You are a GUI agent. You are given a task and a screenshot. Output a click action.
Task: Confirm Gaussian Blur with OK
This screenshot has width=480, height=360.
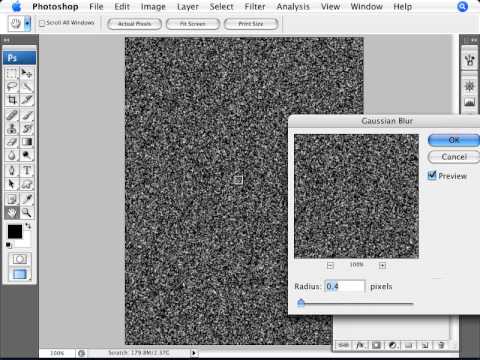(454, 140)
